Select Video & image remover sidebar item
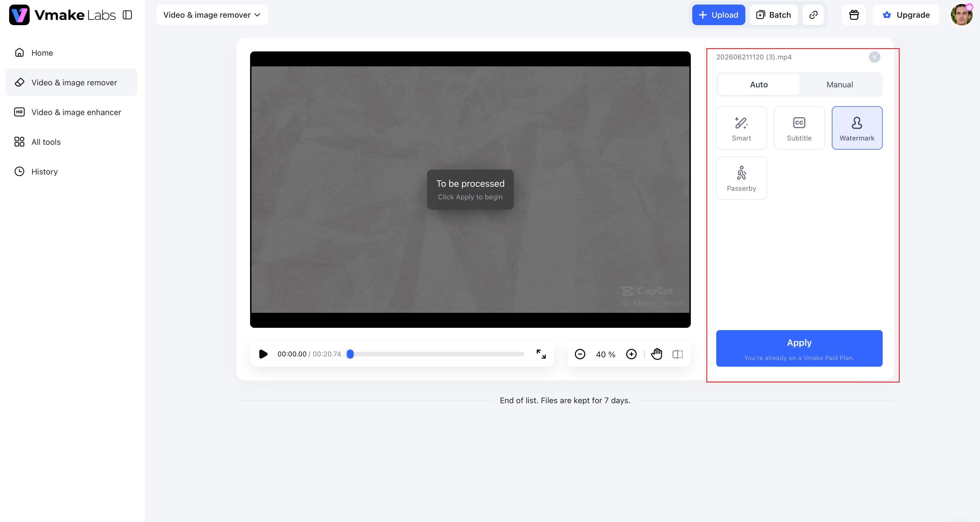The image size is (980, 522). (x=72, y=82)
